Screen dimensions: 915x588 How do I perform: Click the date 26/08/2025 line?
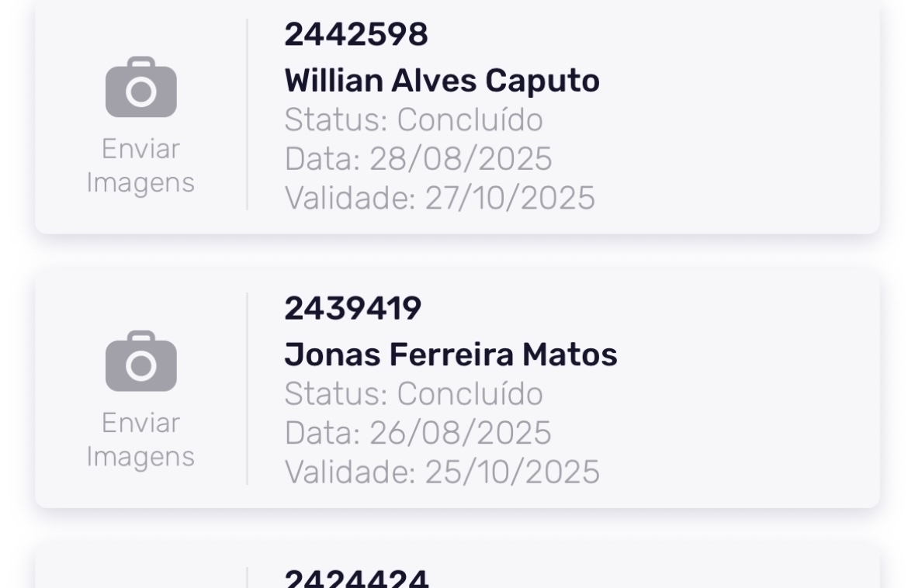[418, 433]
